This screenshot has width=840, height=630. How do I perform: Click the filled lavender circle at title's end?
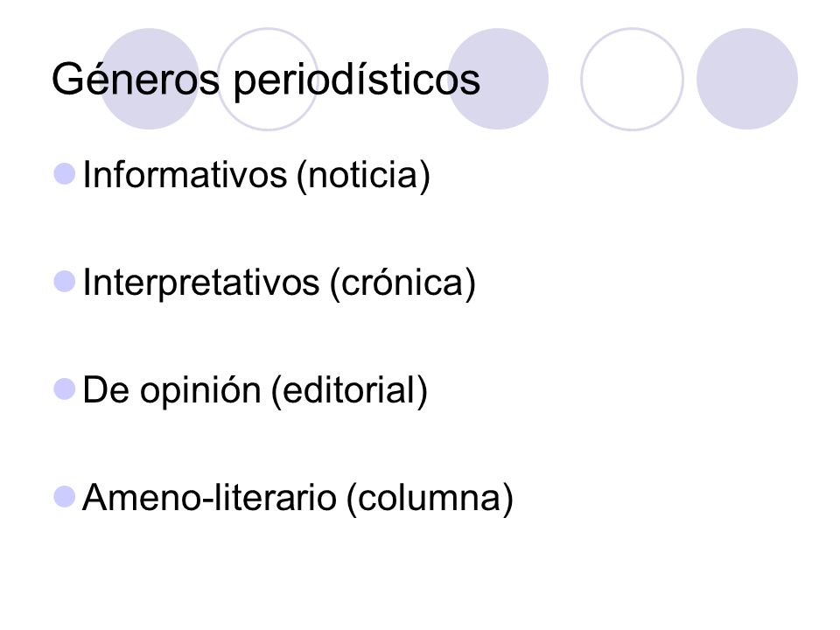(498, 79)
